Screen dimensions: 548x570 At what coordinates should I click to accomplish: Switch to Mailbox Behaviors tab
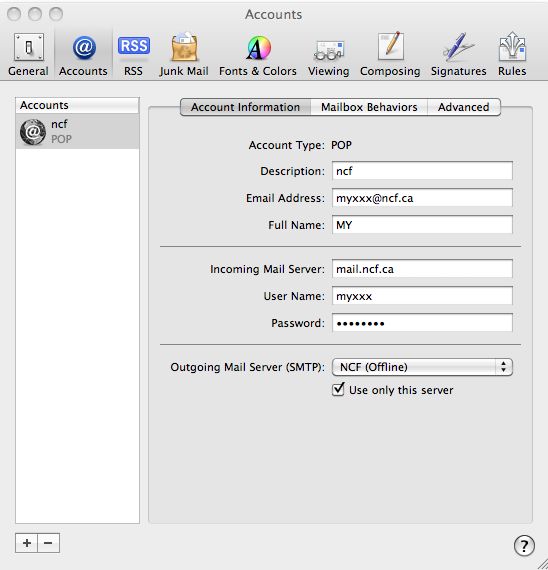(x=369, y=107)
